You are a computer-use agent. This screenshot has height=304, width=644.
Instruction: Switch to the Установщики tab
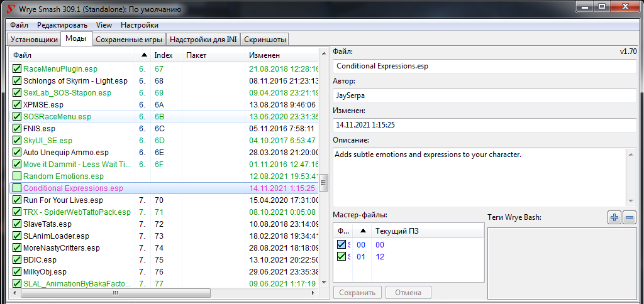point(34,40)
